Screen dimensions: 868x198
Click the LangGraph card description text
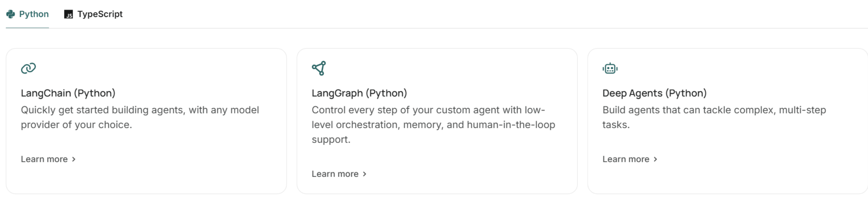(433, 125)
